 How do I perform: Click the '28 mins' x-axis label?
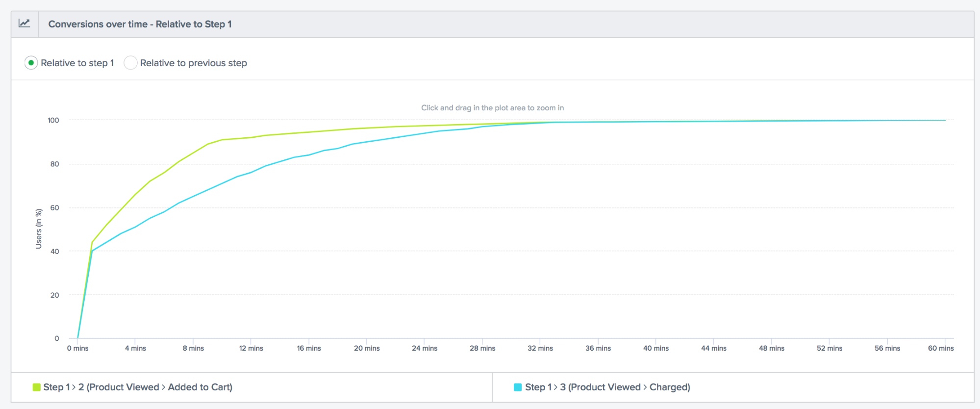[x=482, y=348]
